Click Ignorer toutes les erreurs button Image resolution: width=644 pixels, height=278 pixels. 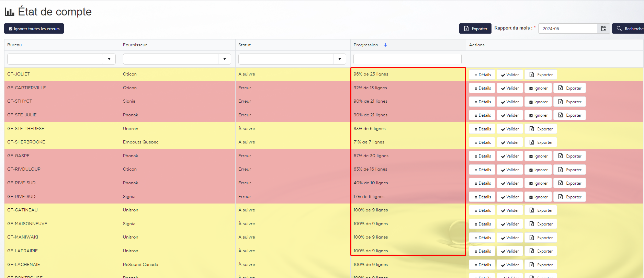point(34,29)
